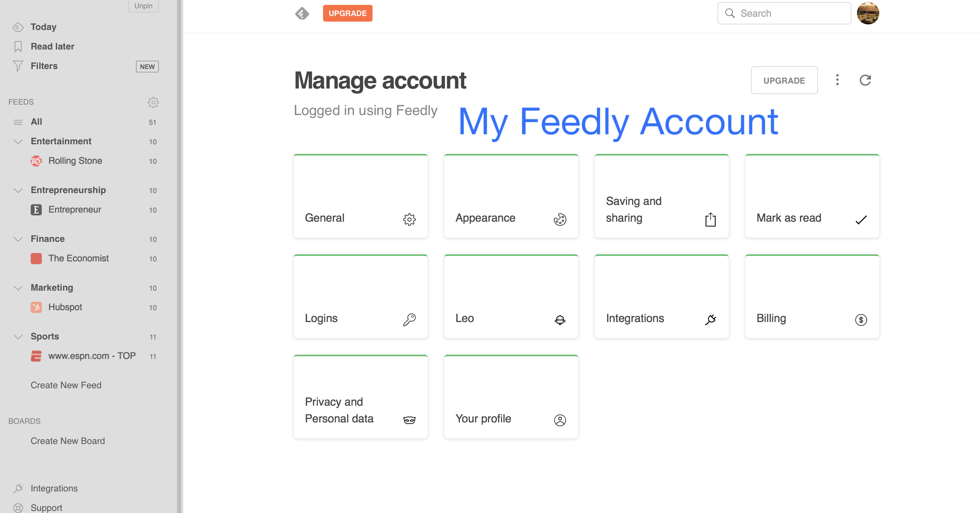Click the refresh icon
The width and height of the screenshot is (980, 513).
pos(865,80)
